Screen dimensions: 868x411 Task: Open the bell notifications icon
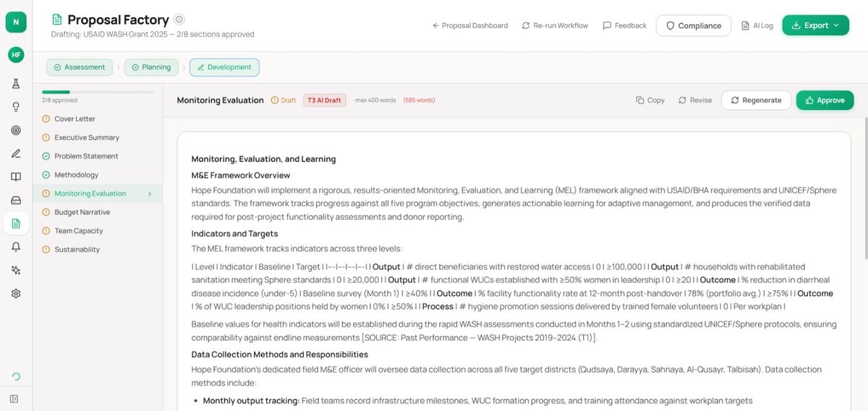pos(16,247)
